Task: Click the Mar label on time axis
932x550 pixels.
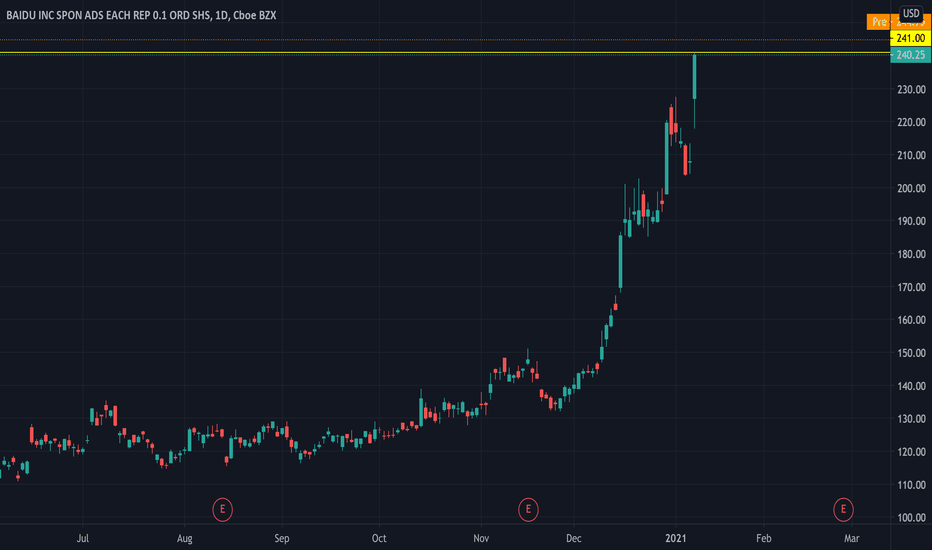Action: (852, 539)
